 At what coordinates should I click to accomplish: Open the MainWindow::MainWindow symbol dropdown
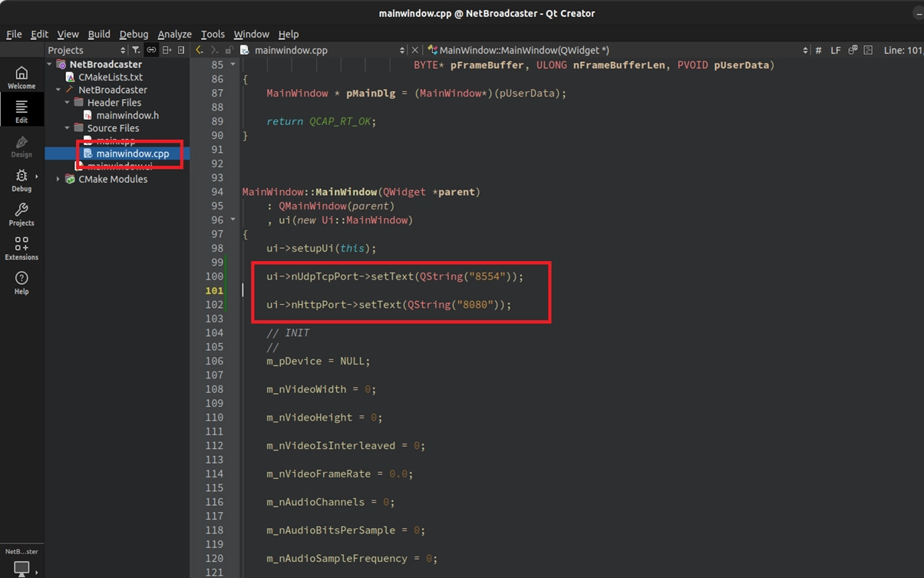617,50
